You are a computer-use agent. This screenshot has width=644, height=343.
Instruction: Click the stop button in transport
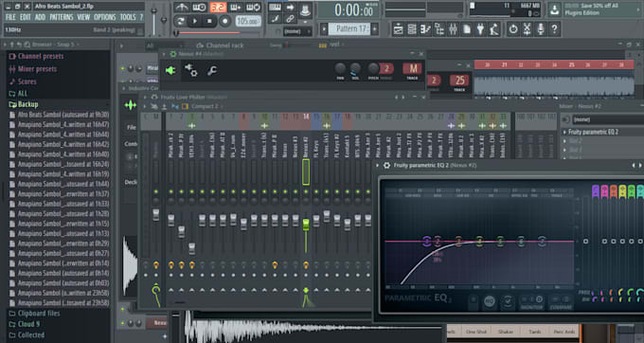pyautogui.click(x=209, y=21)
